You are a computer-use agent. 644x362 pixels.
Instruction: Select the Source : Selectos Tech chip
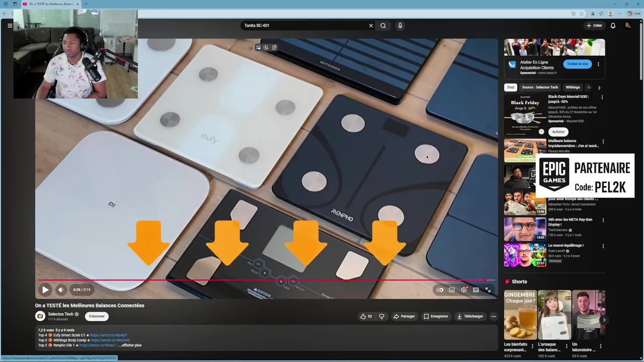pyautogui.click(x=540, y=87)
